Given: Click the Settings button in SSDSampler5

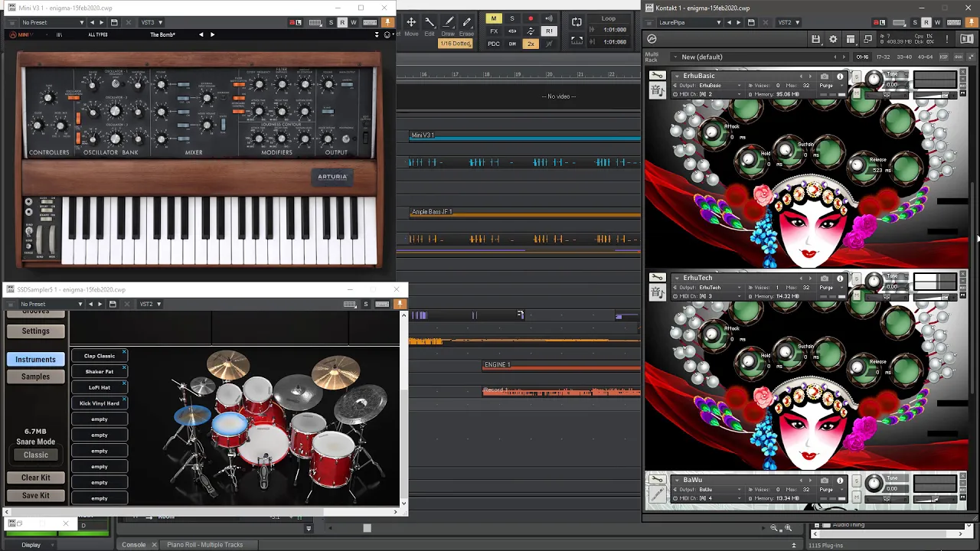Looking at the screenshot, I should click(35, 331).
